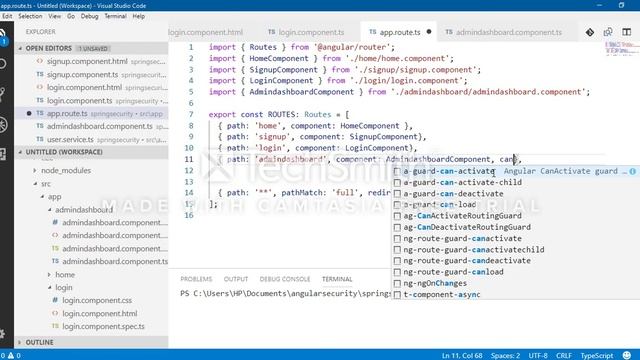The image size is (640, 360).
Task: Open login.component.css in file tree
Action: (x=97, y=300)
